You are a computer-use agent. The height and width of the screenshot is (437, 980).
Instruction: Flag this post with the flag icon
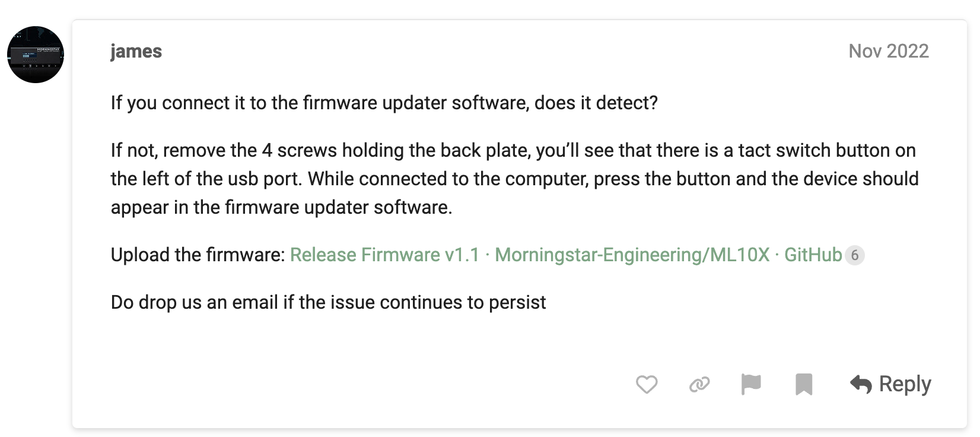tap(751, 385)
